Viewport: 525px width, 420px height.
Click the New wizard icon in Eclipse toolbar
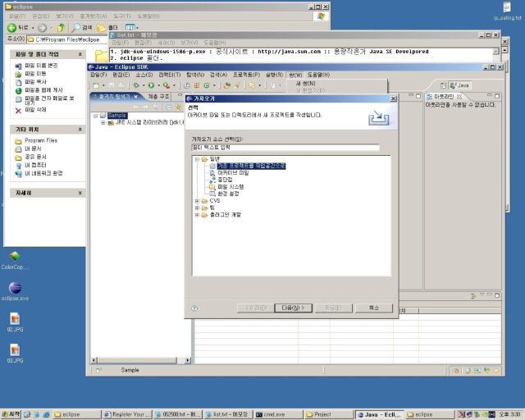[96, 86]
